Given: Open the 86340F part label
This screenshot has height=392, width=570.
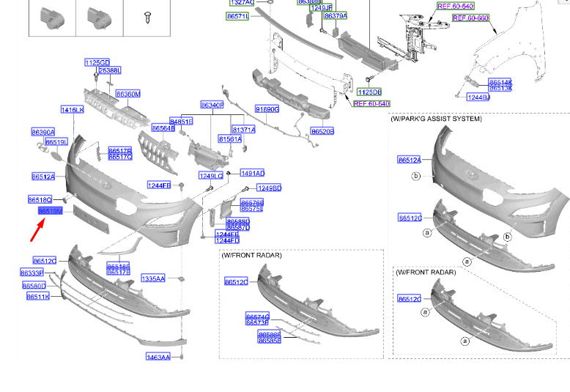Looking at the screenshot, I should 212,105.
